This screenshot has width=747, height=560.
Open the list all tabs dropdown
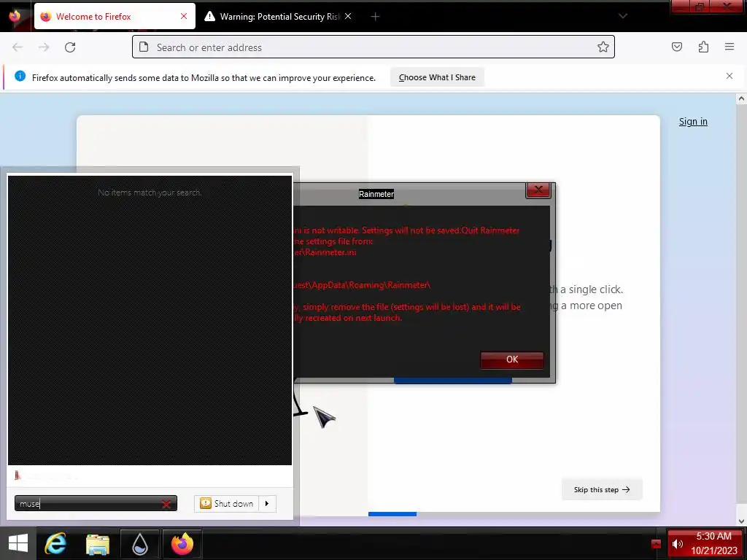coord(623,16)
